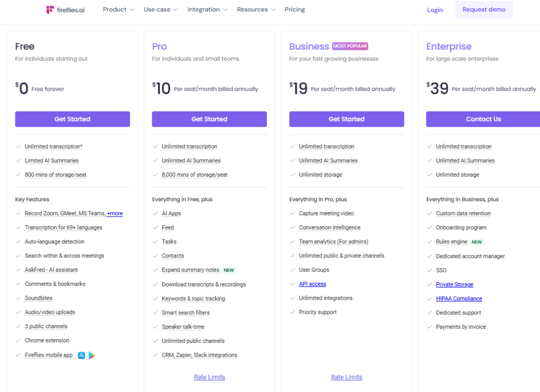Image resolution: width=540 pixels, height=392 pixels.
Task: Open the Google Play icon for mobile app
Action: click(x=92, y=355)
